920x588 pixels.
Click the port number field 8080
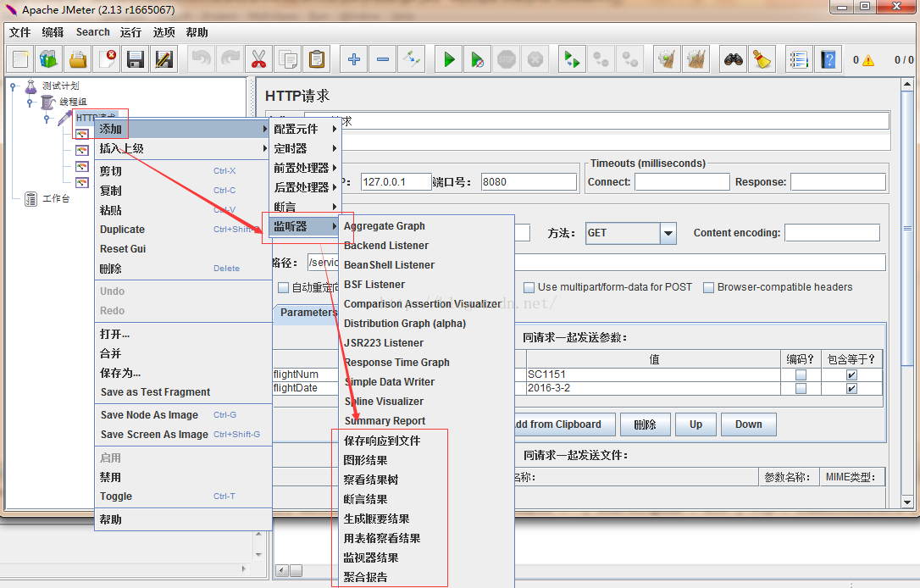529,182
